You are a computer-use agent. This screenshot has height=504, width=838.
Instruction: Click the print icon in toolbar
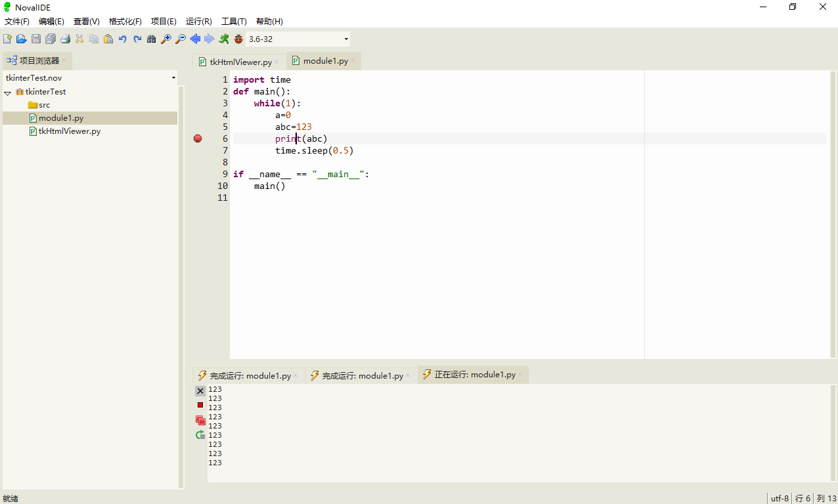click(65, 39)
